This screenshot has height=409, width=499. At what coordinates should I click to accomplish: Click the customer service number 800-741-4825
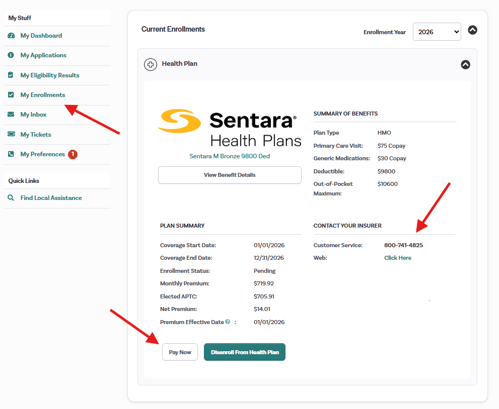coord(403,245)
